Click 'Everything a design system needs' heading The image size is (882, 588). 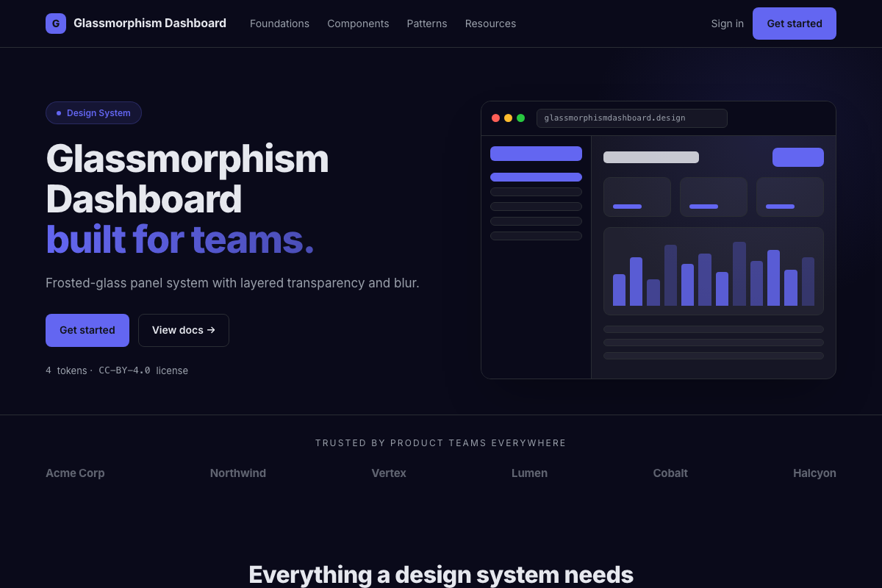tap(441, 575)
